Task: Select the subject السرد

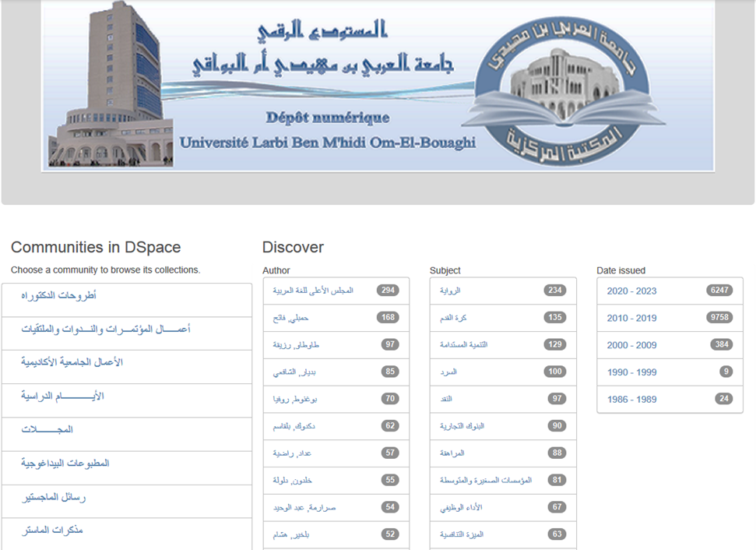Action: 448,372
